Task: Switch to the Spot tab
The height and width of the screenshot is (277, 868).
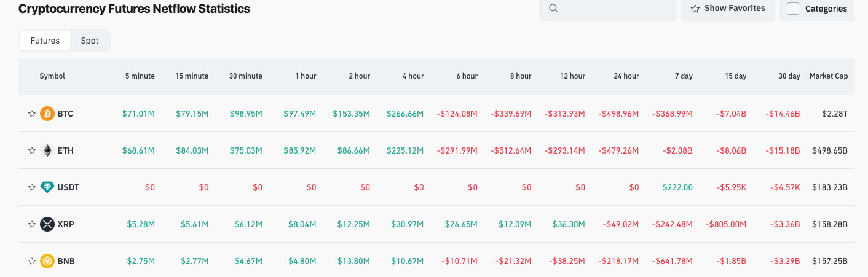Action: (90, 41)
